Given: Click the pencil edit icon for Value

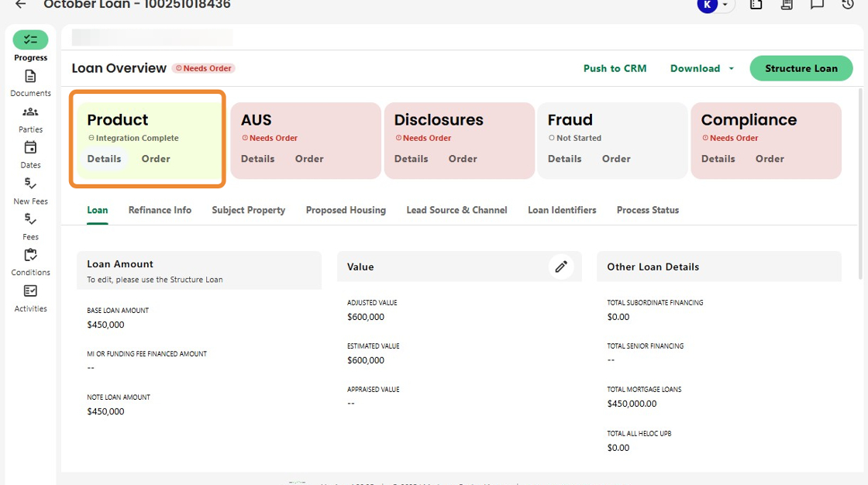Looking at the screenshot, I should point(561,267).
